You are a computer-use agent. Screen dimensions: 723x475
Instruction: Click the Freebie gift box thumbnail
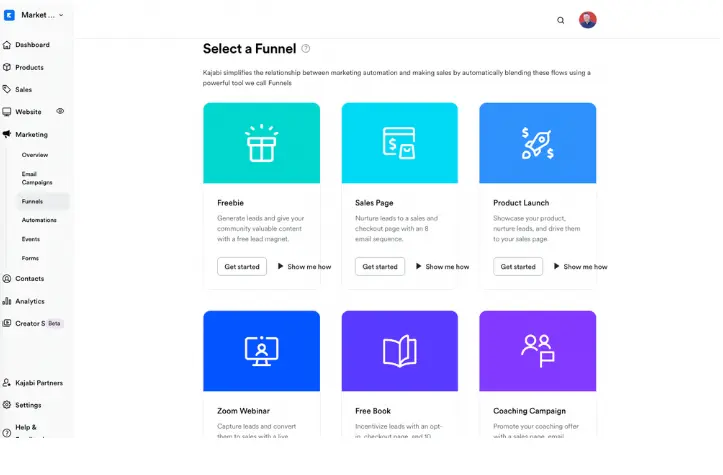261,143
